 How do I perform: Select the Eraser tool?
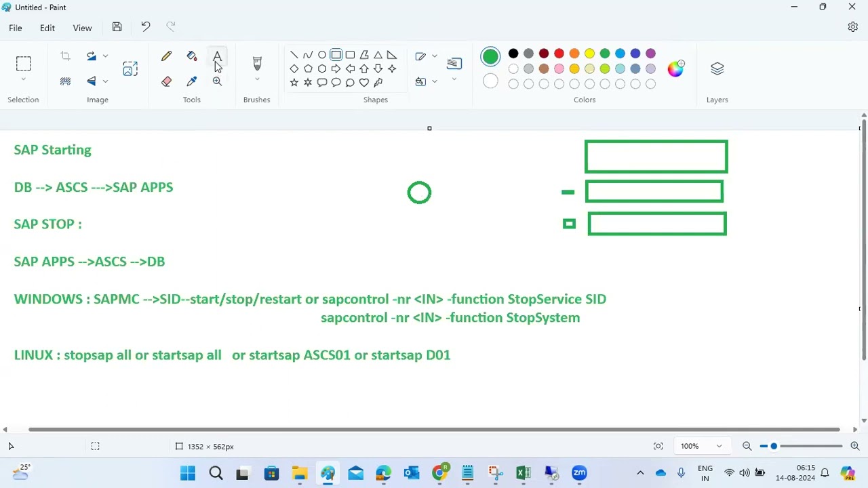166,81
